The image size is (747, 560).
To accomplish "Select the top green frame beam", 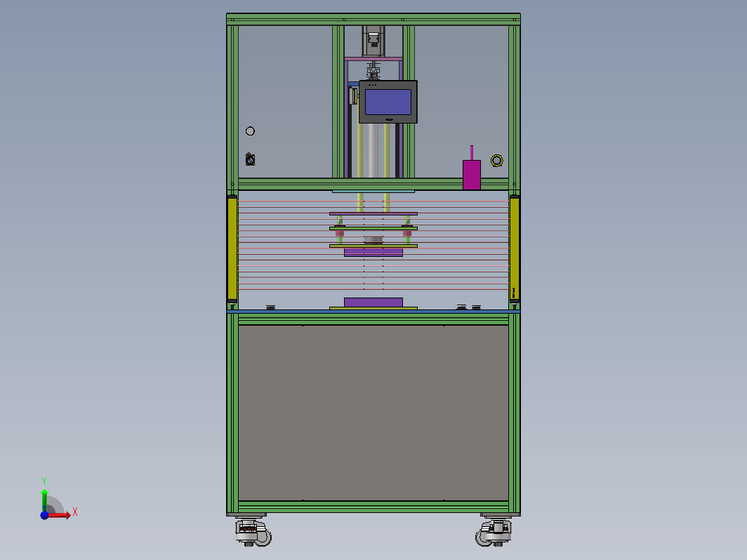I will (x=373, y=20).
